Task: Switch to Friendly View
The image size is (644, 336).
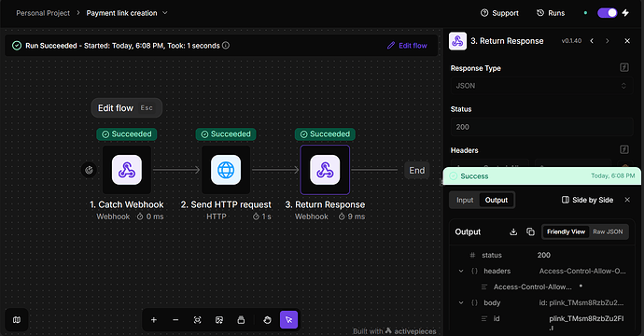Action: (566, 231)
